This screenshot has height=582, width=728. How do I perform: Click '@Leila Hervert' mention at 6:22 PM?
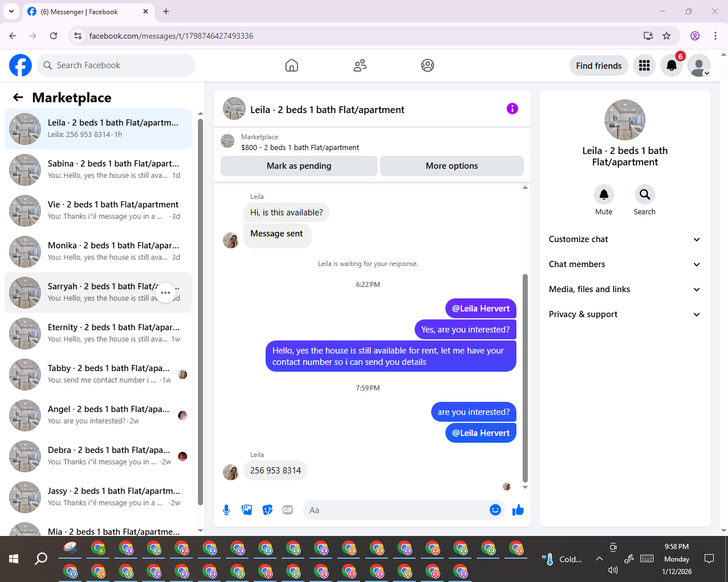(481, 309)
